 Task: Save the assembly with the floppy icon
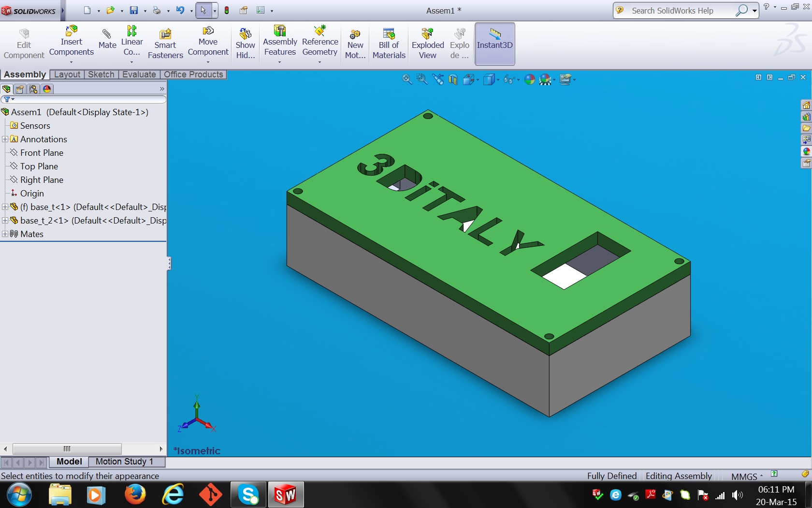(134, 10)
